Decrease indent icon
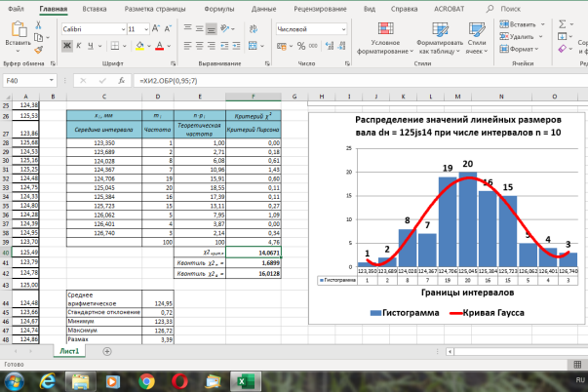The width and height of the screenshot is (588, 392). (x=224, y=46)
